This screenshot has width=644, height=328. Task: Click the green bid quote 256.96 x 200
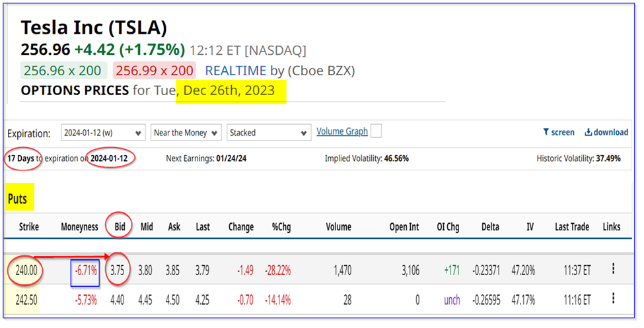pos(63,71)
